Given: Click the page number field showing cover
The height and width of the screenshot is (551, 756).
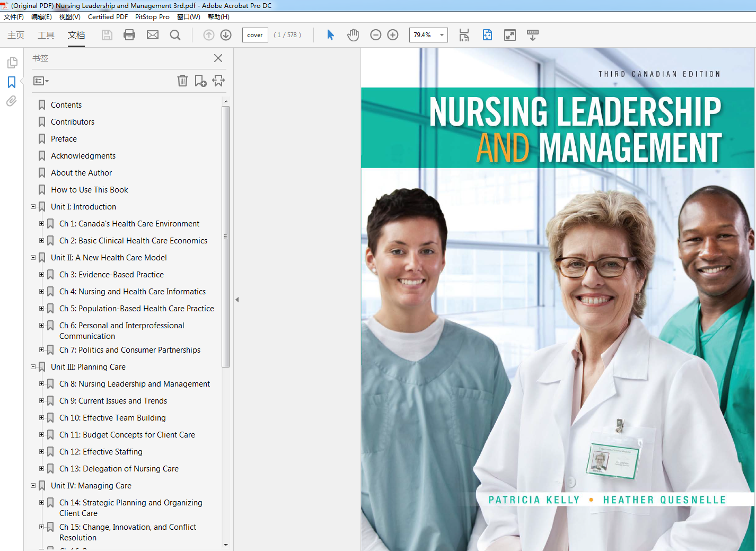Looking at the screenshot, I should pos(255,35).
